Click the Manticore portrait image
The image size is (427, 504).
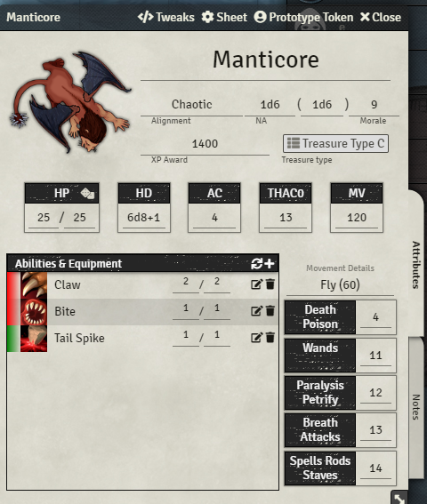coord(70,101)
